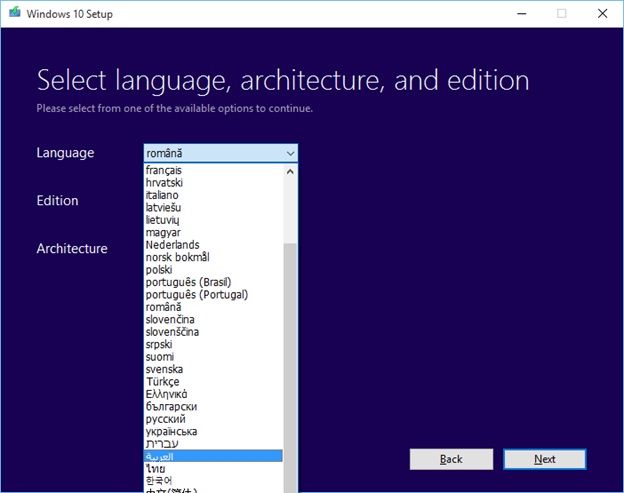Viewport: 624px width, 493px height.
Task: Close the Windows 10 Setup window
Action: pos(603,14)
